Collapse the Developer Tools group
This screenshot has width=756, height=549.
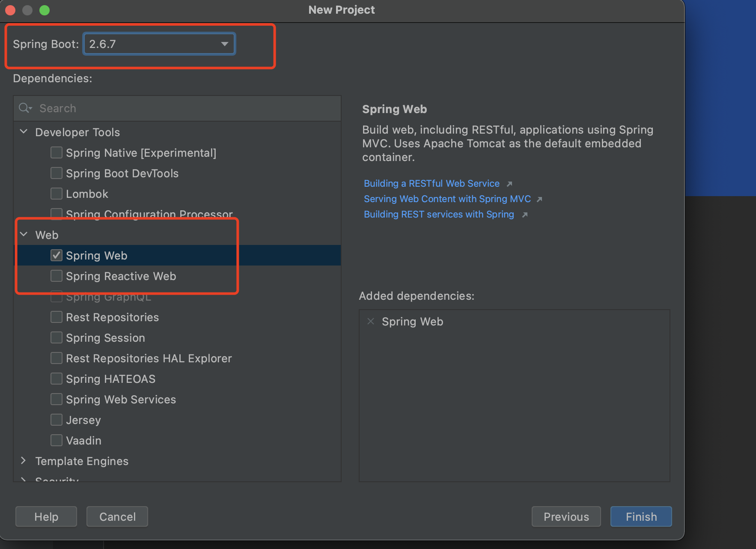[x=24, y=132]
